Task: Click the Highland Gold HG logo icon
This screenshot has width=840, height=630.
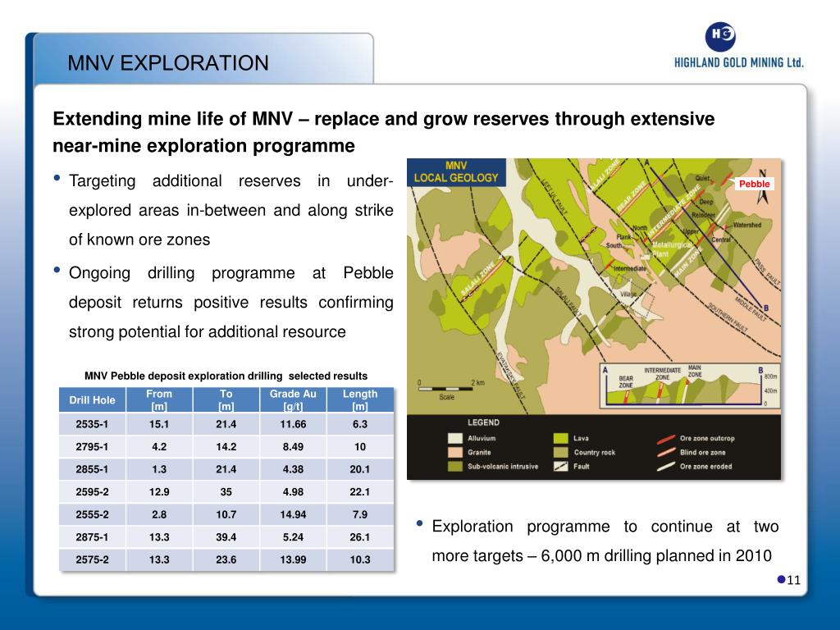Action: (x=720, y=36)
